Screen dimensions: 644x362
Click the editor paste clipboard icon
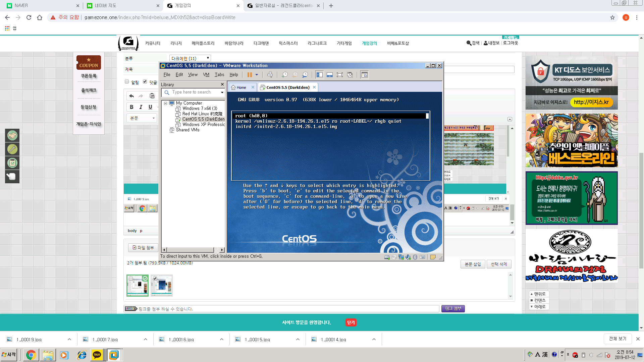tap(152, 96)
